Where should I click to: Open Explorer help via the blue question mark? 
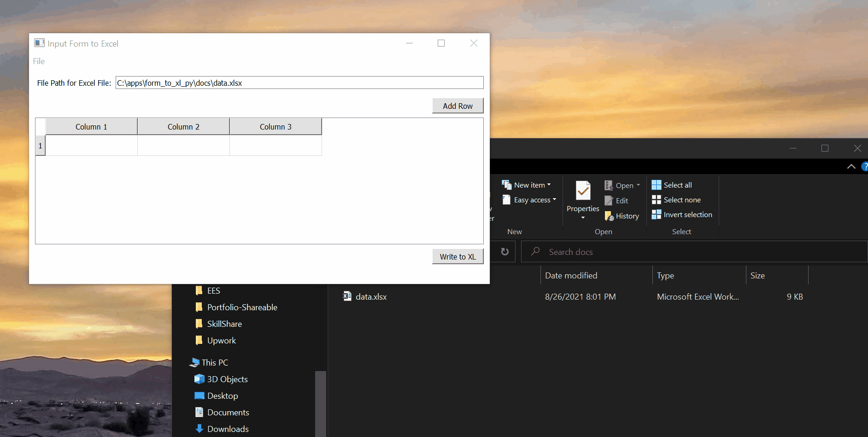click(865, 166)
